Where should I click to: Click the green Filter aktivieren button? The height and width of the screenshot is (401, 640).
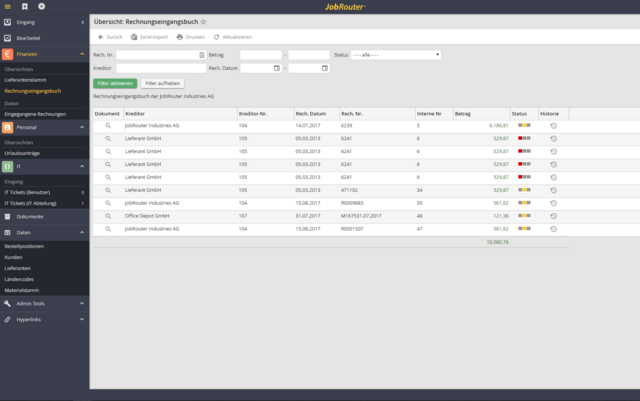click(115, 83)
